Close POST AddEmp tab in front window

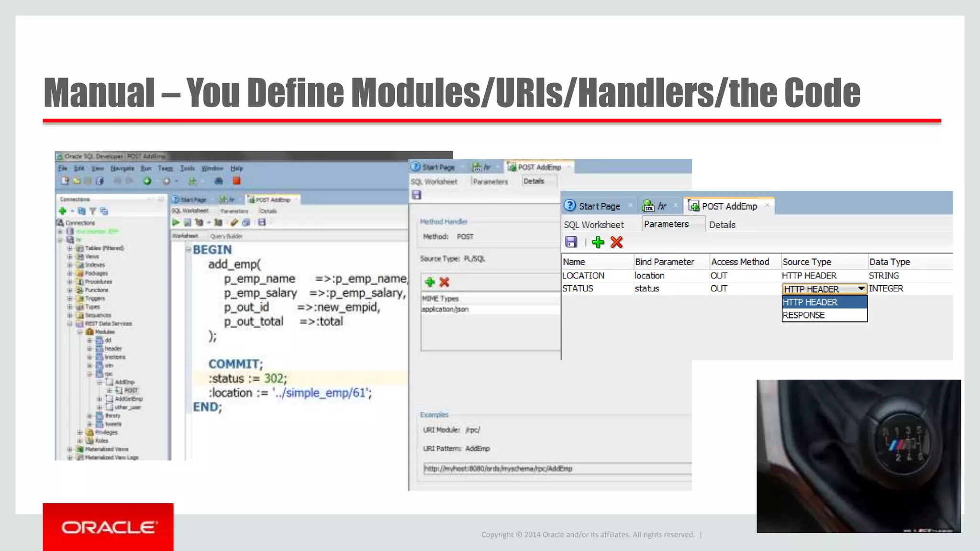767,205
